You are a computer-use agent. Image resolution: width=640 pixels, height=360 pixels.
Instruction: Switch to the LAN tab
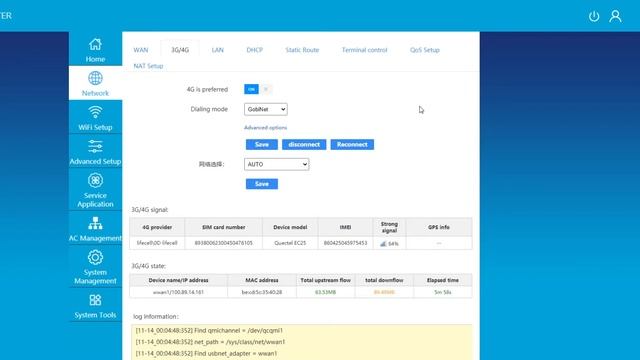(x=218, y=50)
